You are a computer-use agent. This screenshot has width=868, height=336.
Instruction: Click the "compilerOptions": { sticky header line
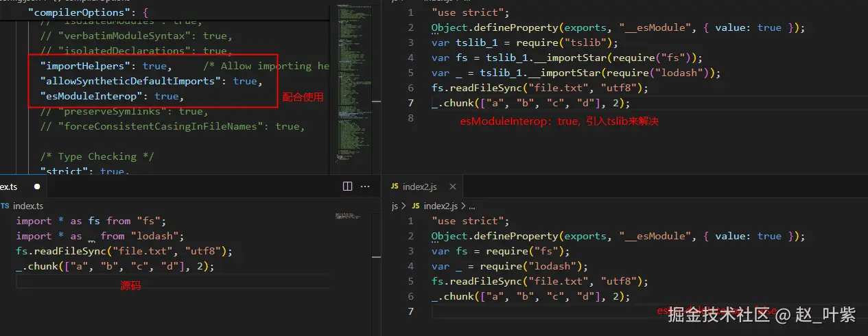[88, 12]
